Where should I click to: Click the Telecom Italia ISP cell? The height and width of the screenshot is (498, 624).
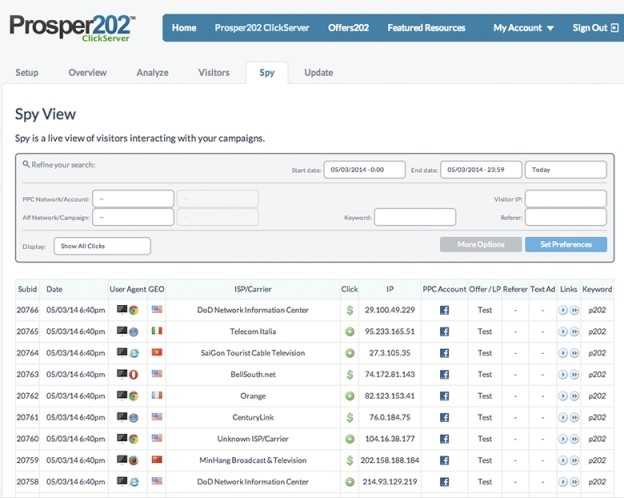click(253, 332)
